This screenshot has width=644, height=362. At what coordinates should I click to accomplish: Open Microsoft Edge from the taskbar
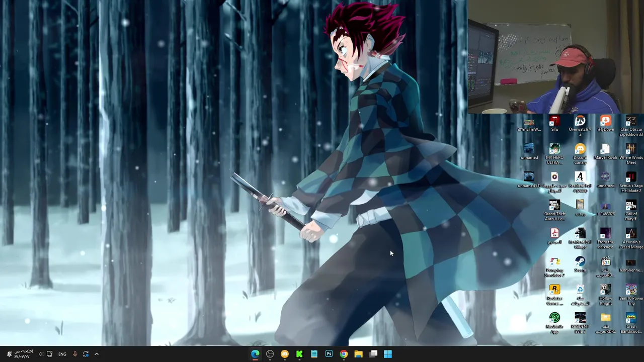[255, 354]
